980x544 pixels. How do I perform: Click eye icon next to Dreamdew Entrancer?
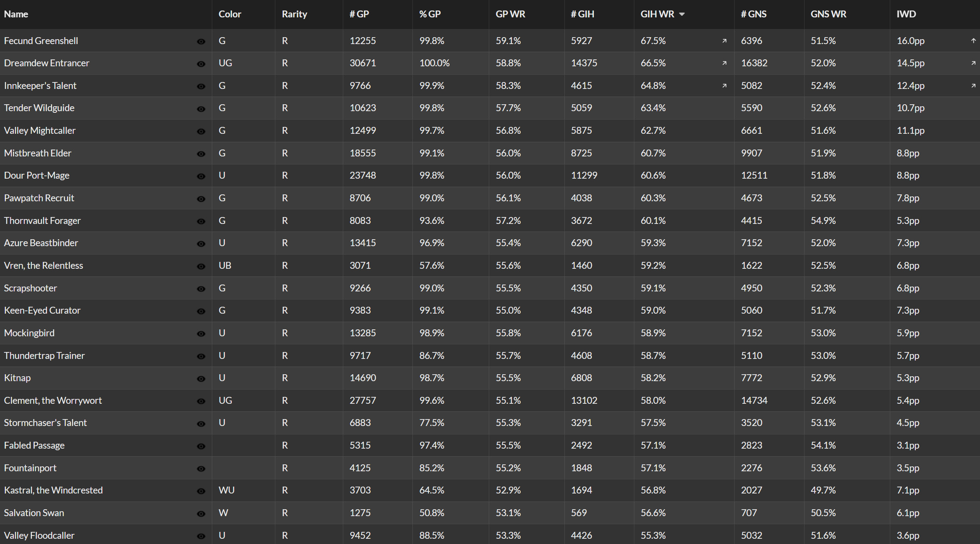pyautogui.click(x=201, y=64)
